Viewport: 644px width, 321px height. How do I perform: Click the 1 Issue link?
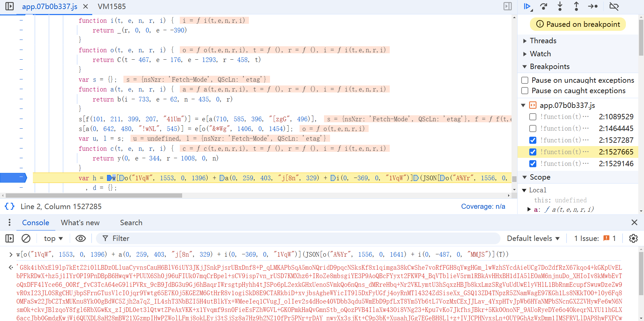click(x=595, y=238)
